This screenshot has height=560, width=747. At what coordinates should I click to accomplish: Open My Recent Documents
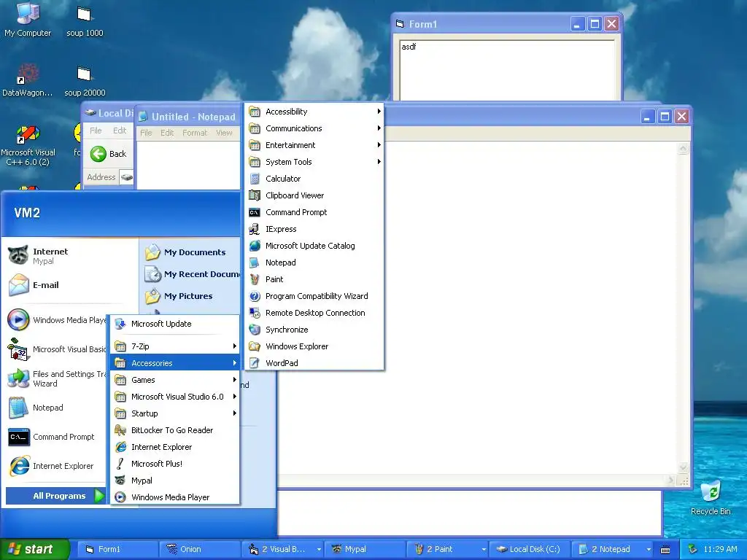pyautogui.click(x=190, y=274)
